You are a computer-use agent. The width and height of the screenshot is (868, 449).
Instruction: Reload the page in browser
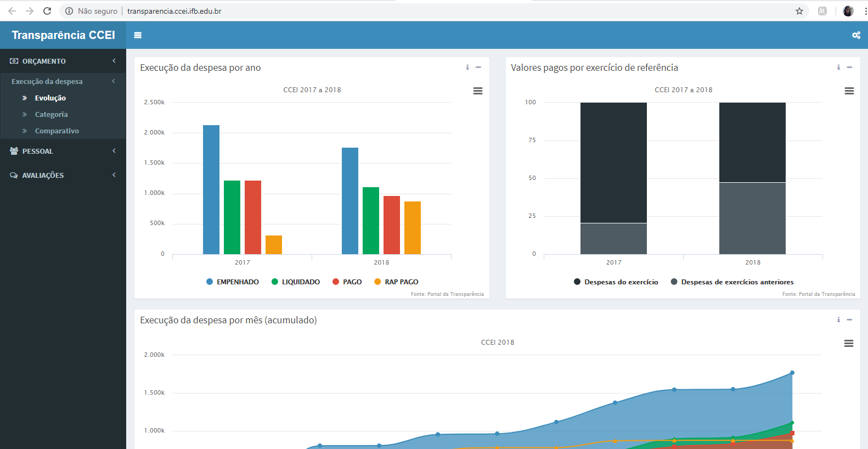(47, 11)
